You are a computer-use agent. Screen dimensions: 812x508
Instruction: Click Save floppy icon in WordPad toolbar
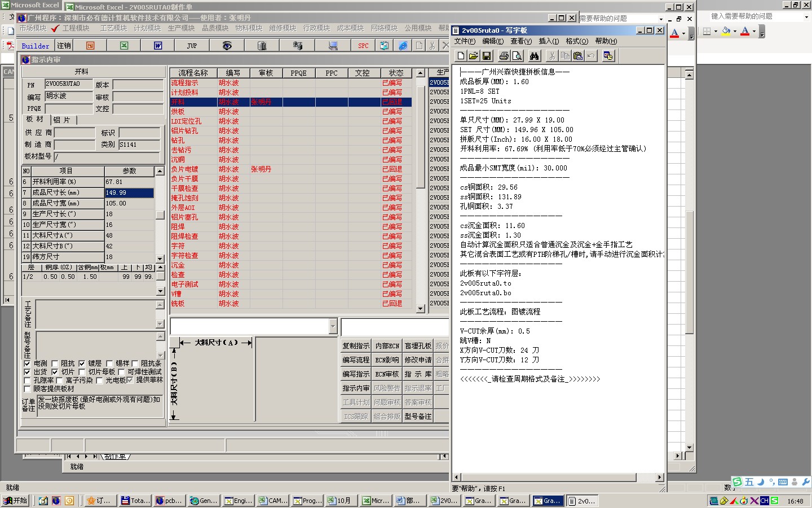click(486, 55)
